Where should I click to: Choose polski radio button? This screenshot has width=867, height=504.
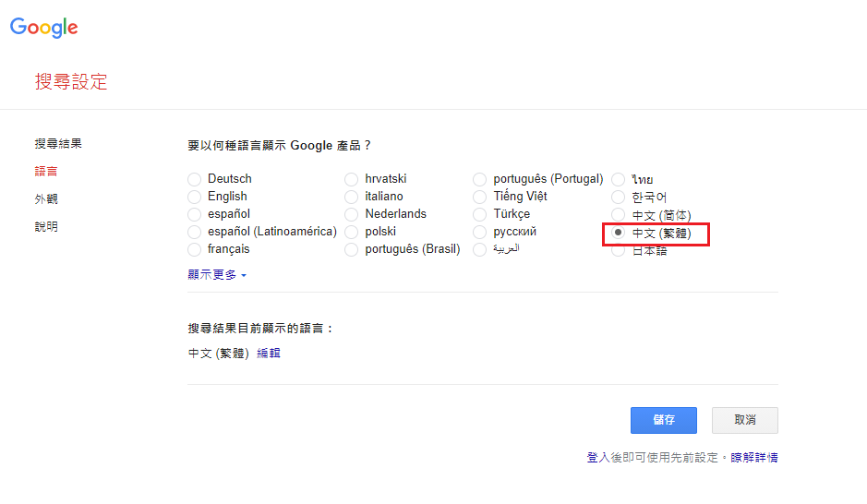(x=351, y=232)
